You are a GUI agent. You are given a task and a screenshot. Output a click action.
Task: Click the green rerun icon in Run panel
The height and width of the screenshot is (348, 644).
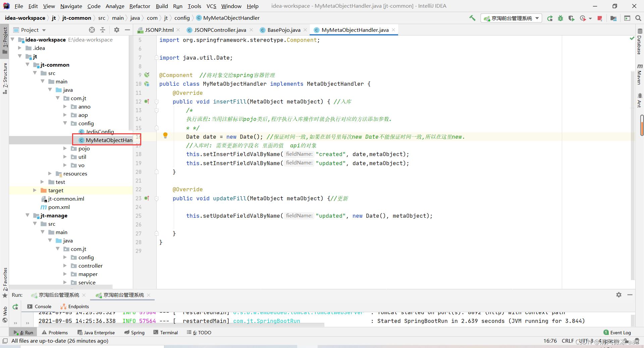click(x=15, y=306)
